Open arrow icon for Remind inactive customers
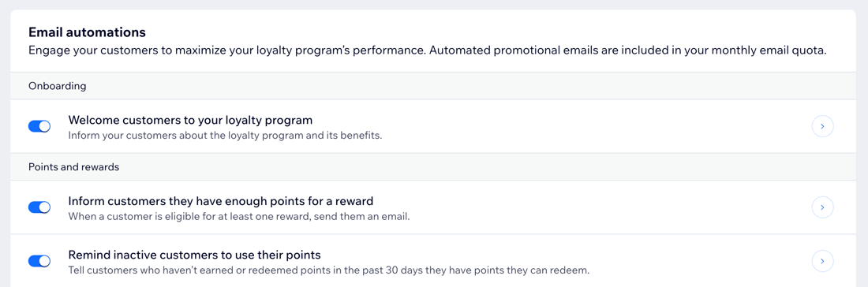 tap(822, 261)
